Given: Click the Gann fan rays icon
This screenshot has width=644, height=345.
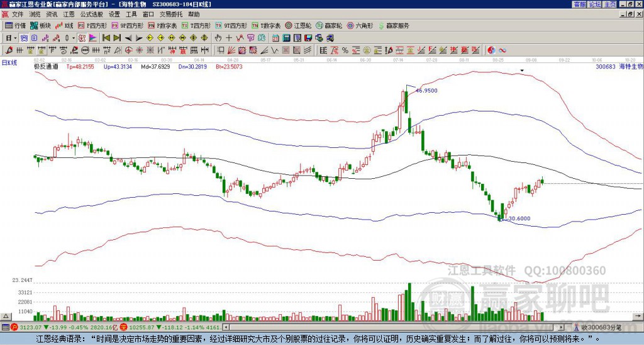Looking at the screenshot, I should point(231,50).
